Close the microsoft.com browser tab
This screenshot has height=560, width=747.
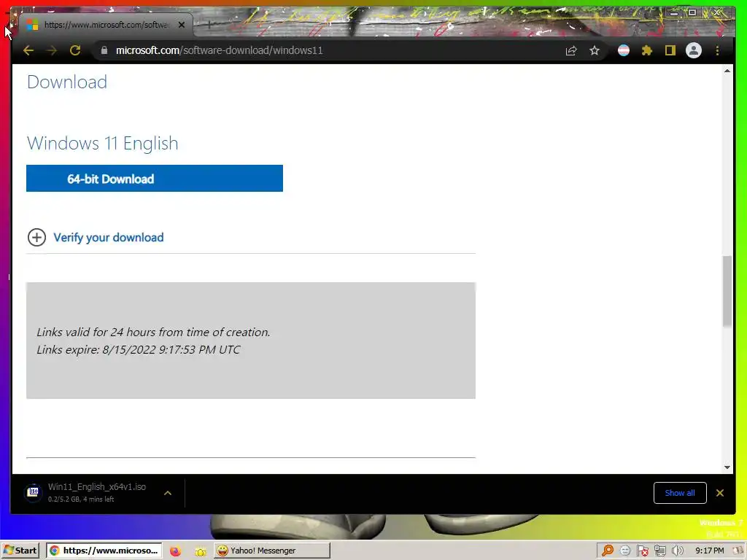[182, 25]
